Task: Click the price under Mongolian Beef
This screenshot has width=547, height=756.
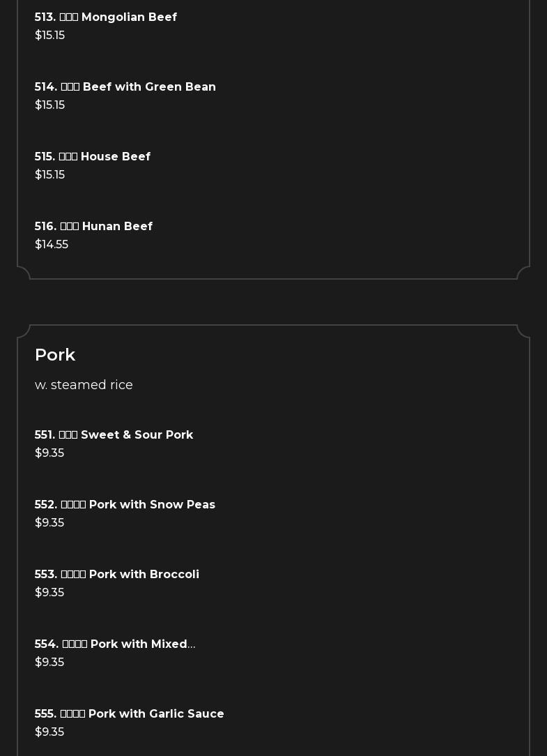Action: [x=49, y=35]
